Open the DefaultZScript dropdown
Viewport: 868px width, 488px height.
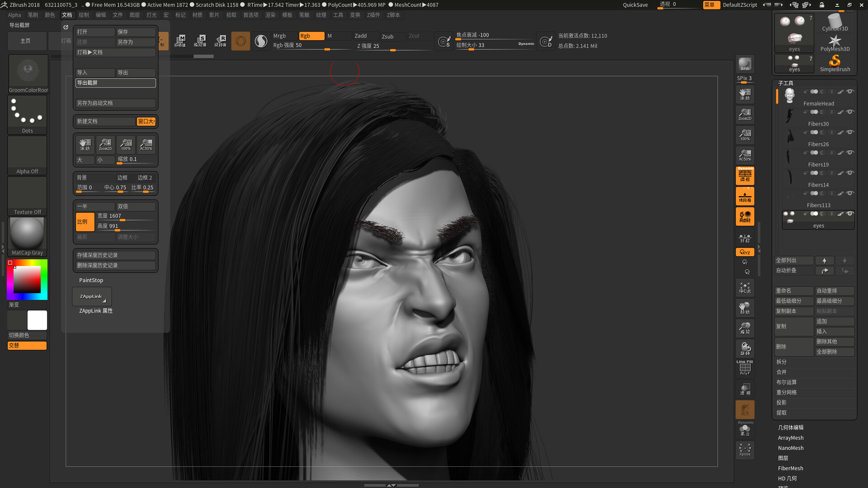pos(740,5)
